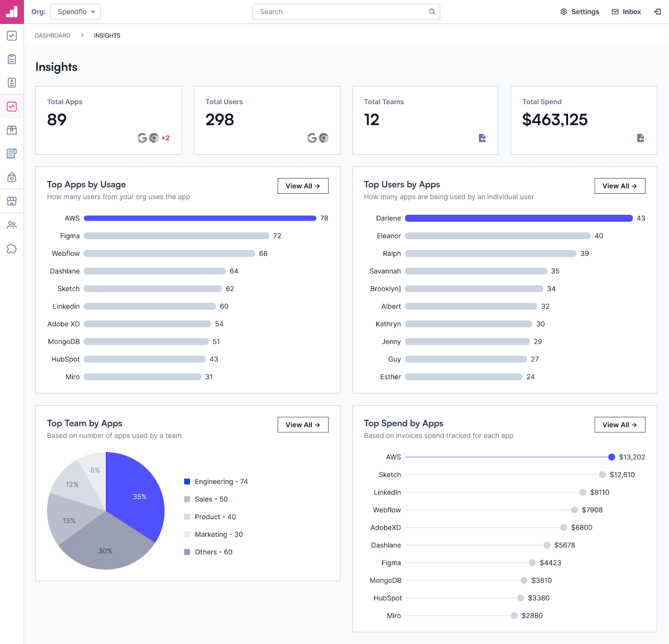Screen dimensions: 669x644
Task: Click the Spendflo logo in sidebar
Action: (x=11, y=11)
